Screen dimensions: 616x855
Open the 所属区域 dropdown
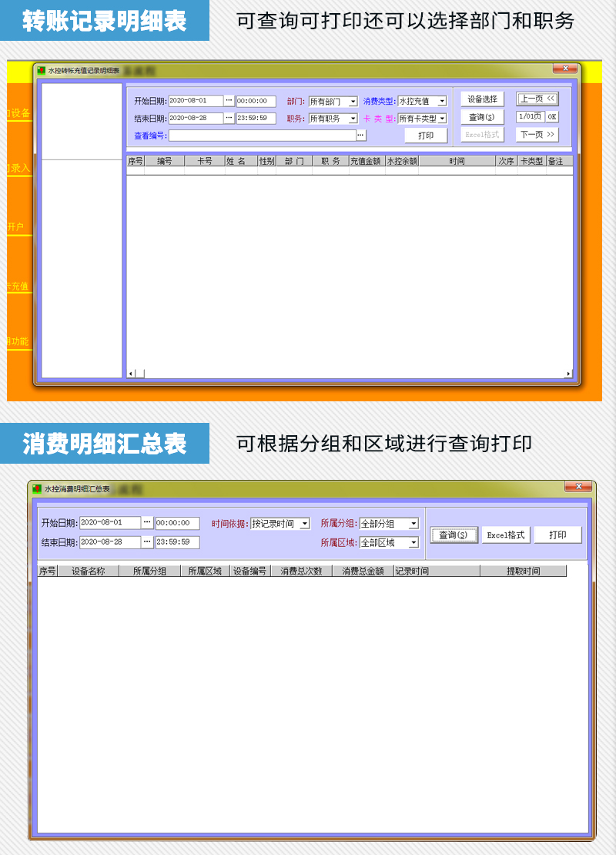pyautogui.click(x=413, y=543)
